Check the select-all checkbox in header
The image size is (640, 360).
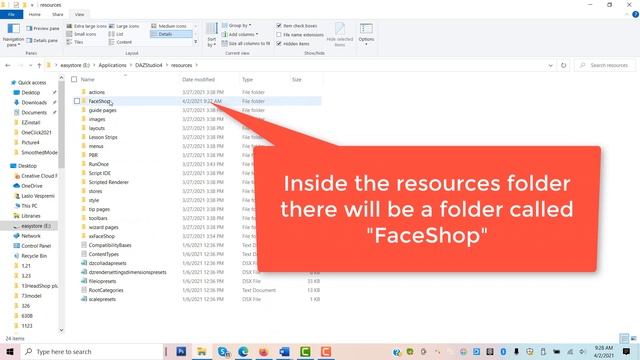point(74,80)
